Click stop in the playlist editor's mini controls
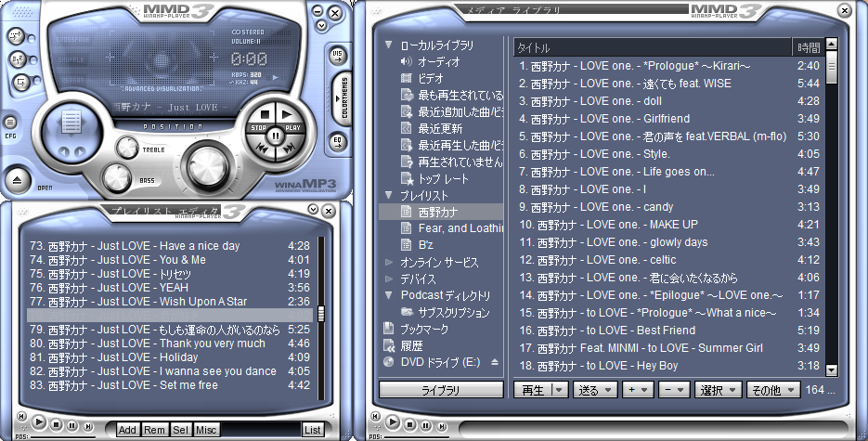This screenshot has height=441, width=868. click(56, 425)
